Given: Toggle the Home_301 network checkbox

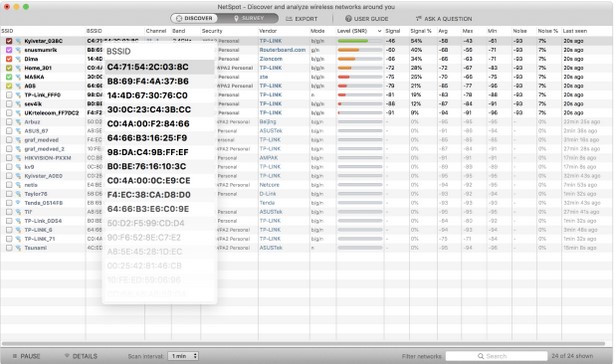Looking at the screenshot, I should (x=9, y=68).
